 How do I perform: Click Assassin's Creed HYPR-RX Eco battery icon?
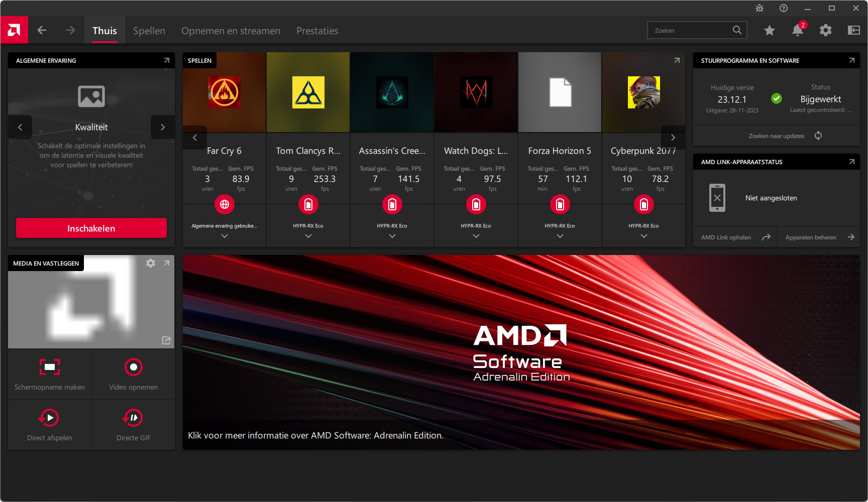(x=392, y=204)
